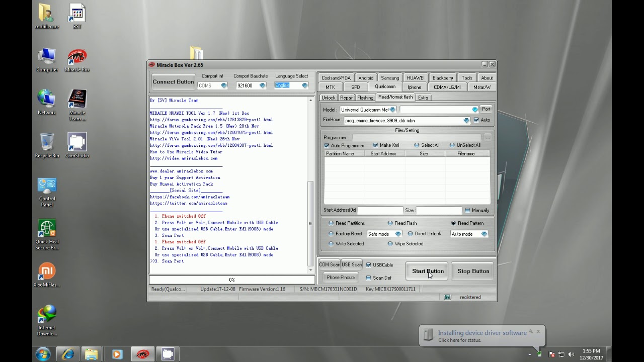
Task: Click the 0% progress bar
Action: [x=232, y=280]
